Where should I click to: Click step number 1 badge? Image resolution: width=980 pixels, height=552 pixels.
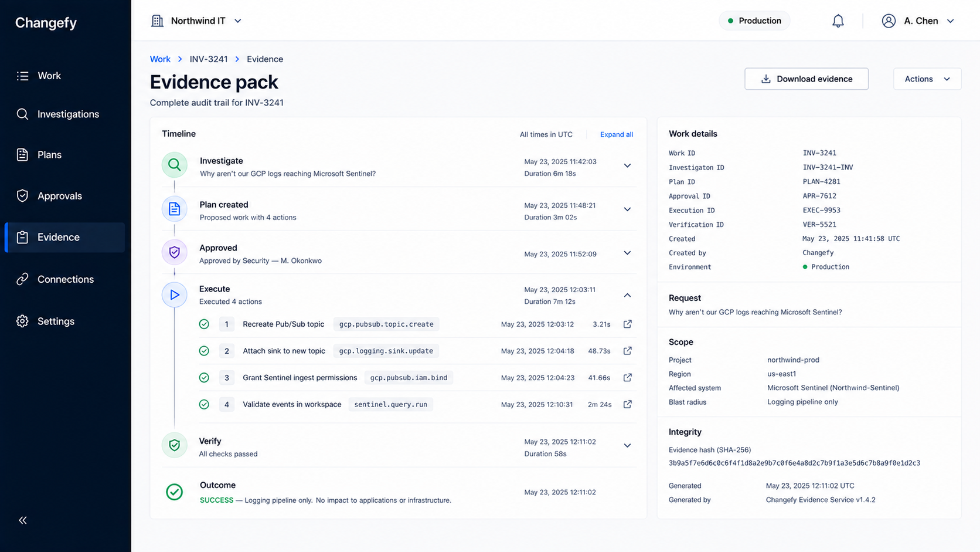click(227, 324)
